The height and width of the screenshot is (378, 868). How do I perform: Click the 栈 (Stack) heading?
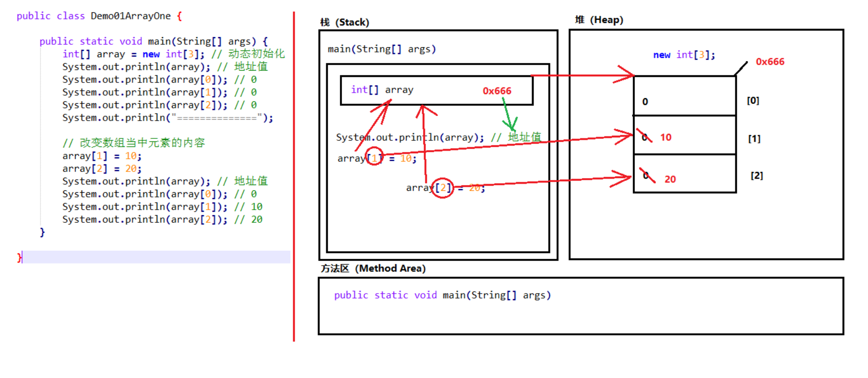[x=345, y=22]
